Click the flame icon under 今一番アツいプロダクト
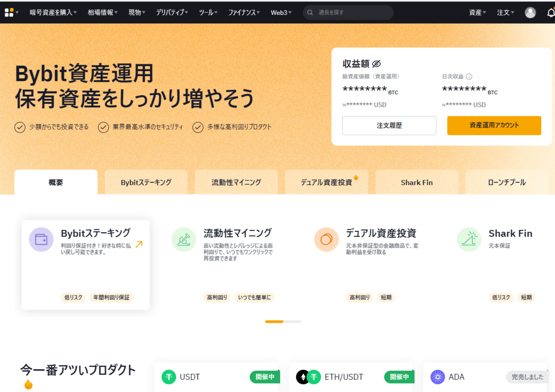The image size is (555, 392). (28, 384)
